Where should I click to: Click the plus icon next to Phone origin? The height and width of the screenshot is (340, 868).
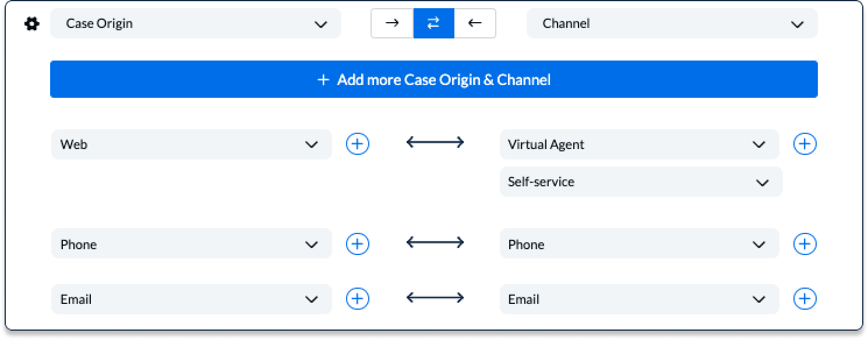357,243
